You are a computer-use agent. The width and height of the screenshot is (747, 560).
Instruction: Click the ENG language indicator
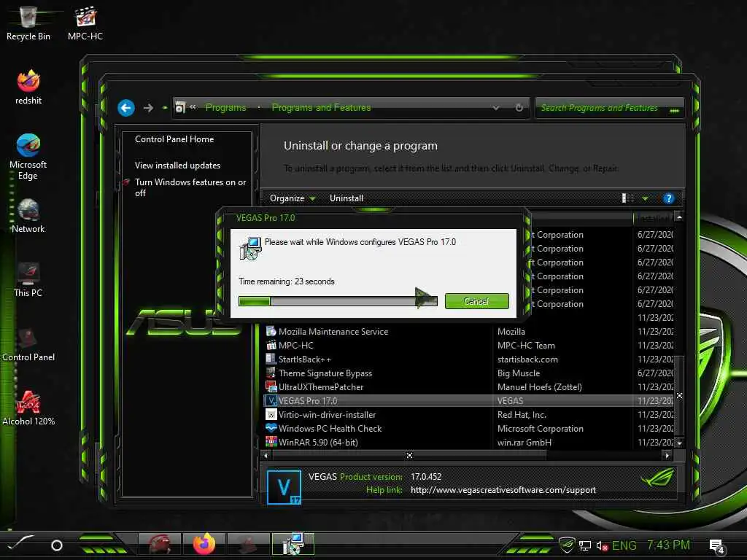coord(624,545)
